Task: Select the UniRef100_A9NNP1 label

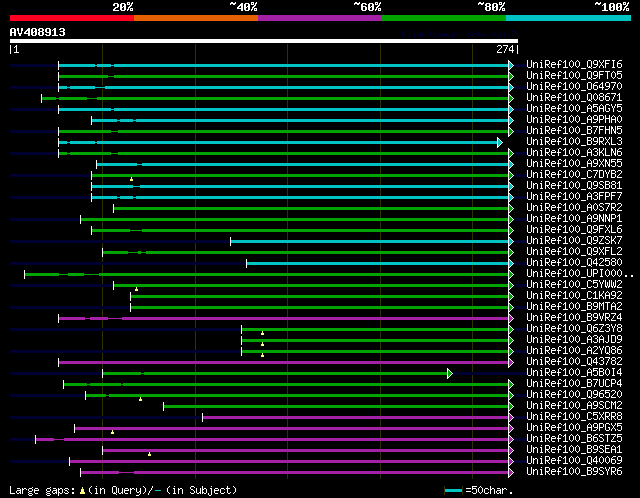Action: [x=574, y=219]
